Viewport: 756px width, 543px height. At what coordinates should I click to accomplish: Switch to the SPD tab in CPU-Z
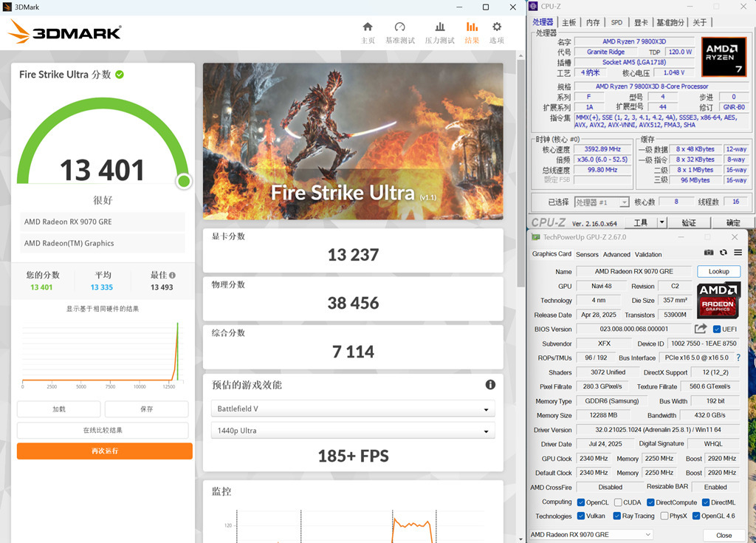[x=616, y=22]
